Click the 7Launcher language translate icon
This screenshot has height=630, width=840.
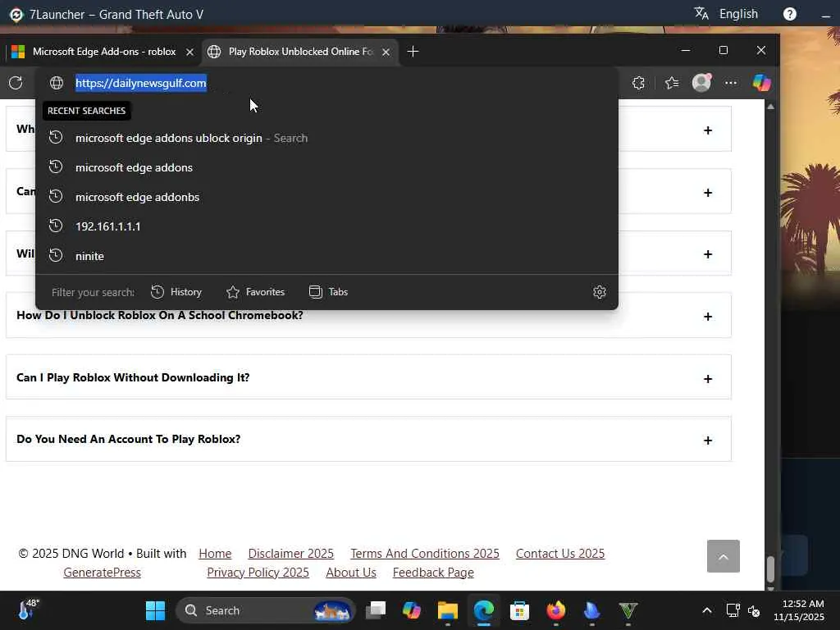click(701, 13)
